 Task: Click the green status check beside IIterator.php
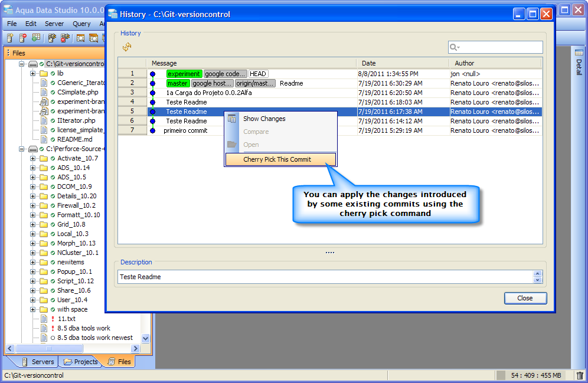pos(53,120)
